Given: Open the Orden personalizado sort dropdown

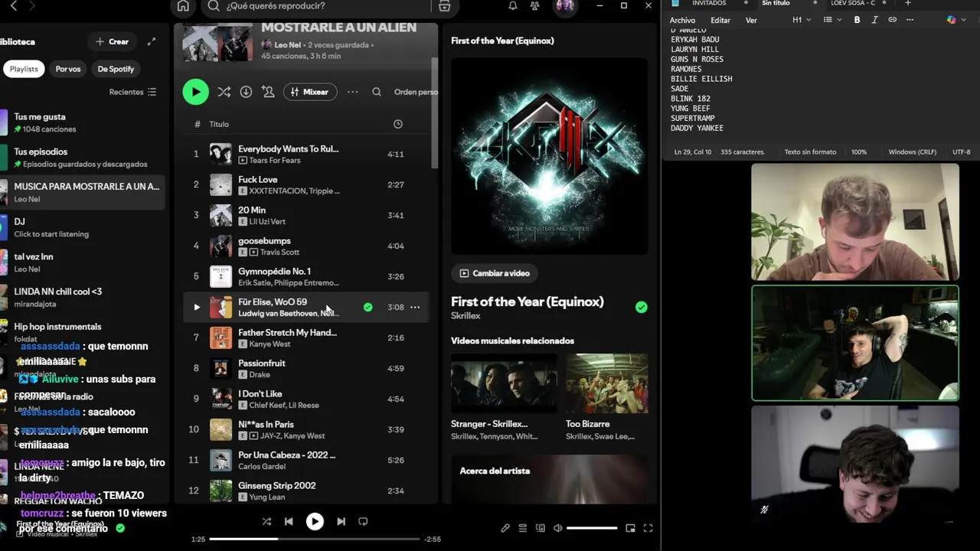Looking at the screenshot, I should pos(416,92).
